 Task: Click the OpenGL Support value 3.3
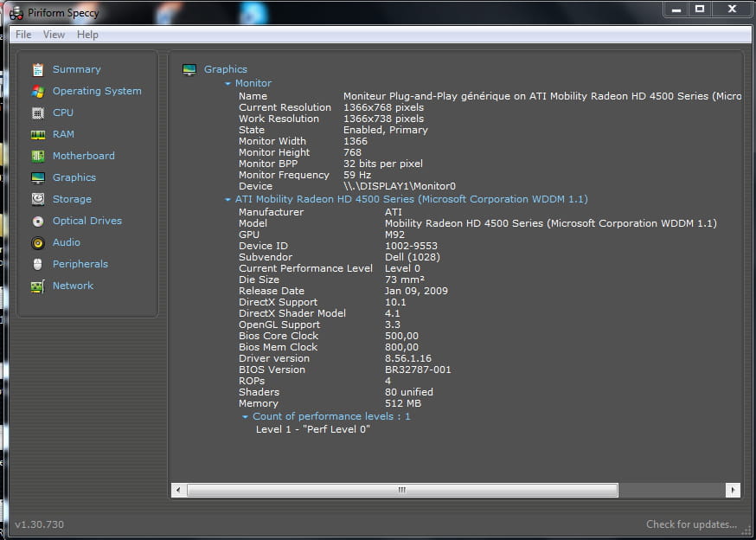(393, 325)
